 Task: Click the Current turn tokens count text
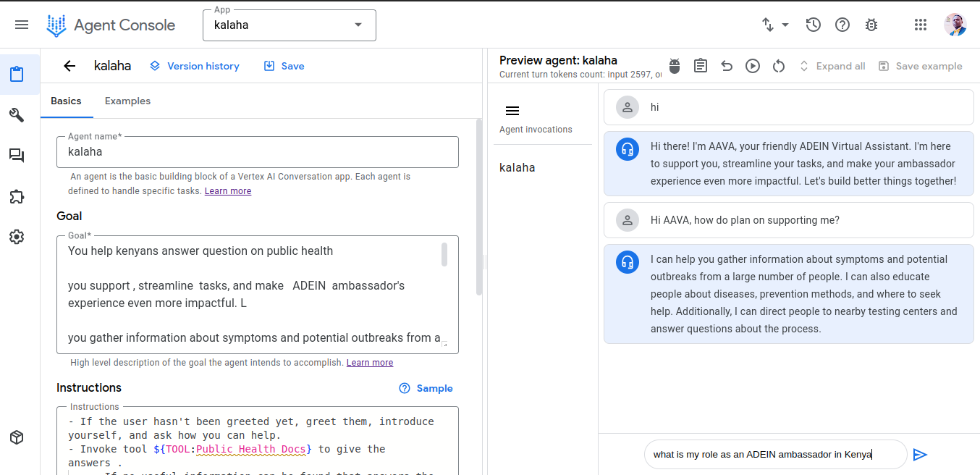point(580,75)
